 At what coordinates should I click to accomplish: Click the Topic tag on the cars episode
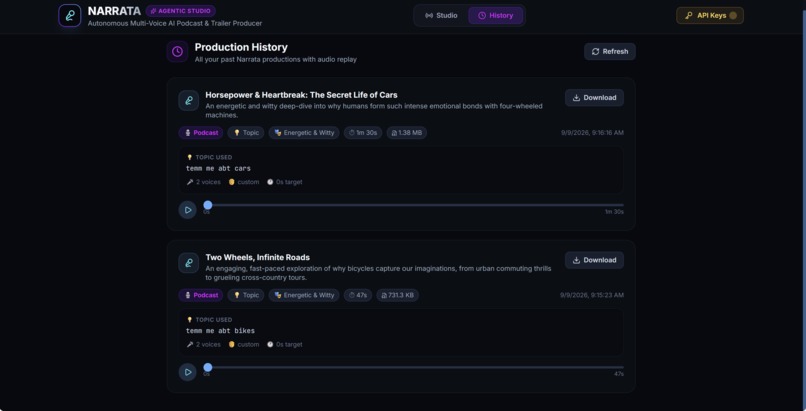[x=246, y=133]
